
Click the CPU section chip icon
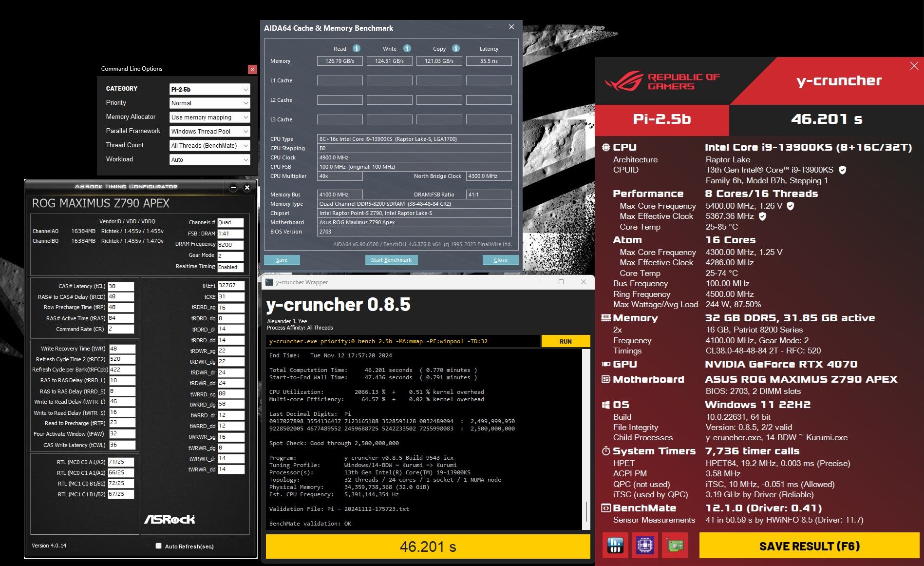tap(606, 147)
